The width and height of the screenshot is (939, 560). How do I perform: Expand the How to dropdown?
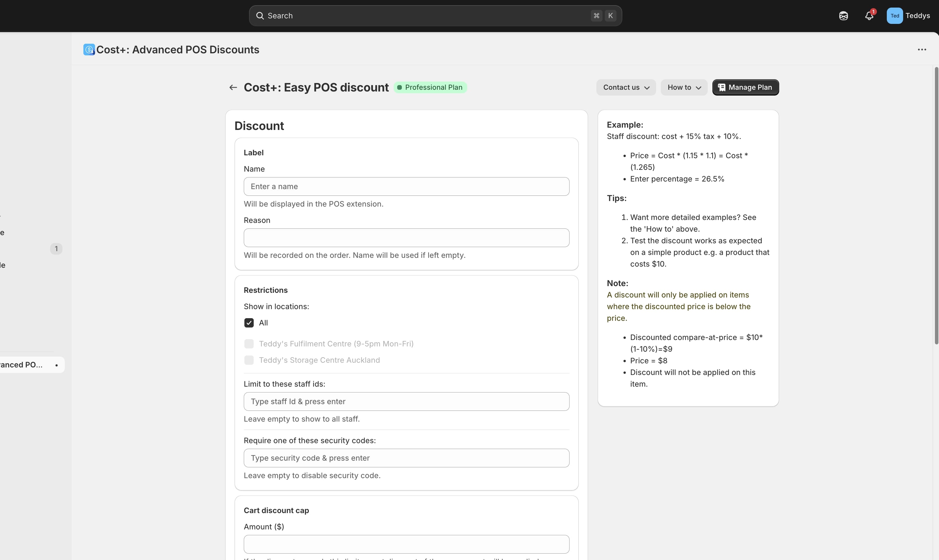coord(684,87)
